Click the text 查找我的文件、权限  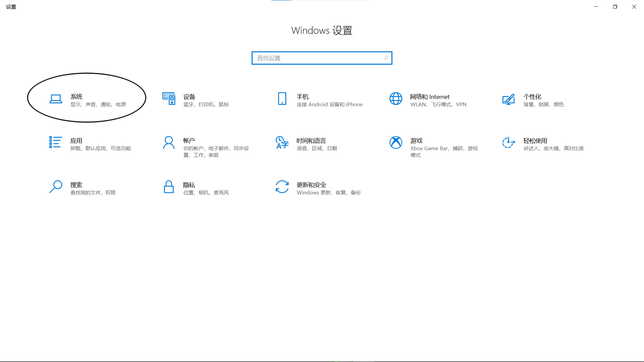[x=93, y=193]
